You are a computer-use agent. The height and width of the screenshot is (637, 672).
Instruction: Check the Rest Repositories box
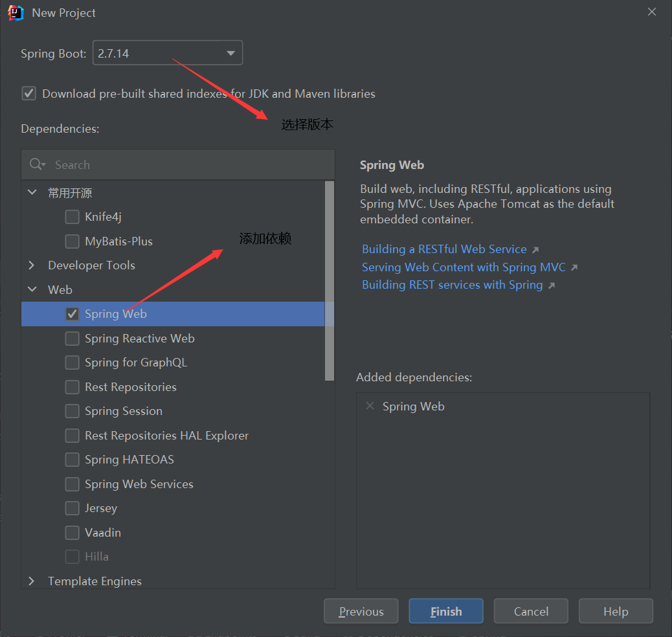click(x=72, y=386)
